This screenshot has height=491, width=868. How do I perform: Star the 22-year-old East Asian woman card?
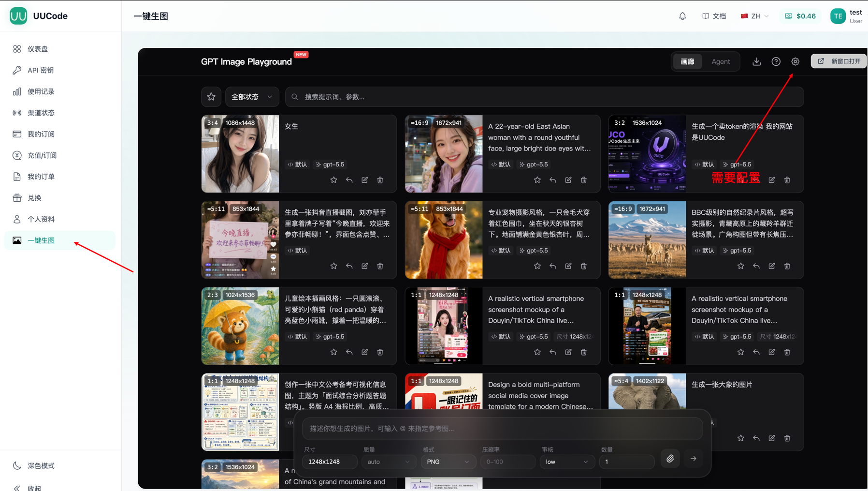coord(537,180)
